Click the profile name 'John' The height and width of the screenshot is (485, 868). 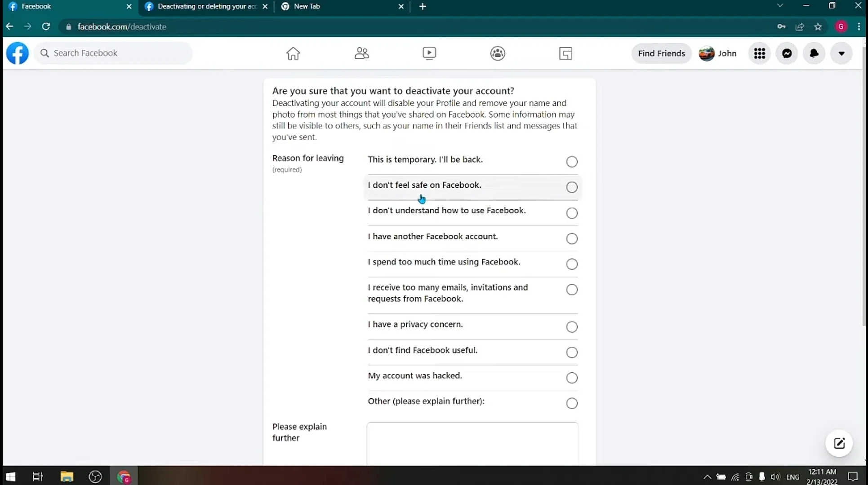click(727, 53)
